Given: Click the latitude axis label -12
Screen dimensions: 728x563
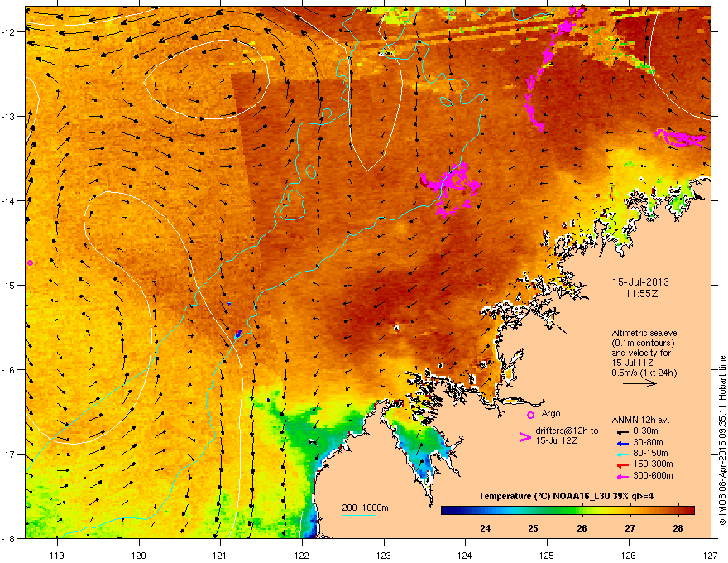Looking at the screenshot, I should point(8,31).
